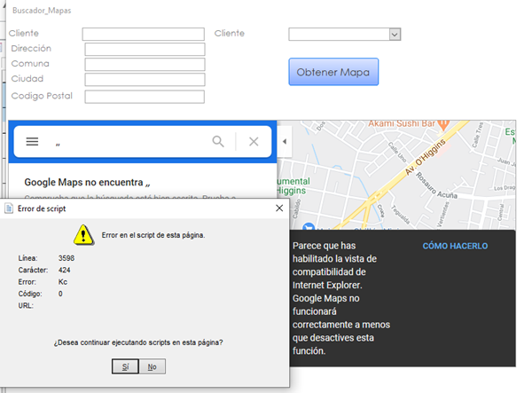Choose No in the script error dialog

coord(152,366)
